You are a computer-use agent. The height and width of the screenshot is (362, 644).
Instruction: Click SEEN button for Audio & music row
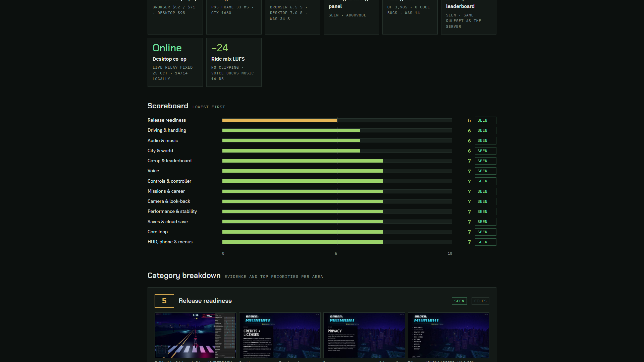pyautogui.click(x=485, y=140)
